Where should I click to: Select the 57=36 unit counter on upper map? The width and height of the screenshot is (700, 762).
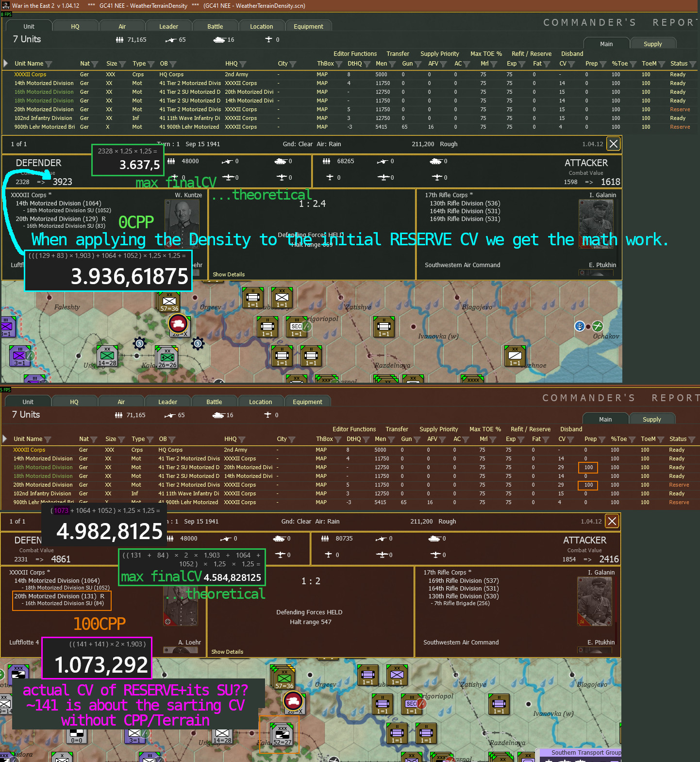point(169,302)
